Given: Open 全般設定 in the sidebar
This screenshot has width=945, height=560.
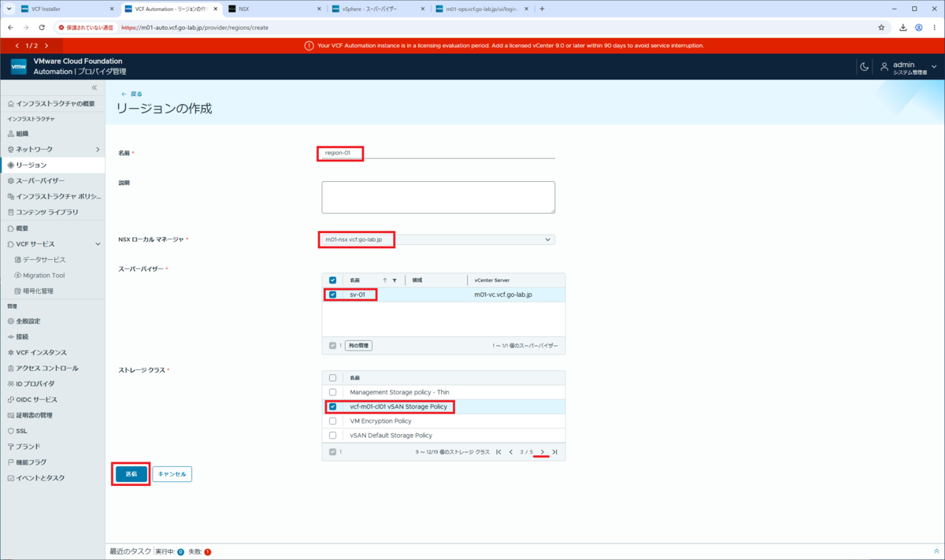Looking at the screenshot, I should 28,321.
